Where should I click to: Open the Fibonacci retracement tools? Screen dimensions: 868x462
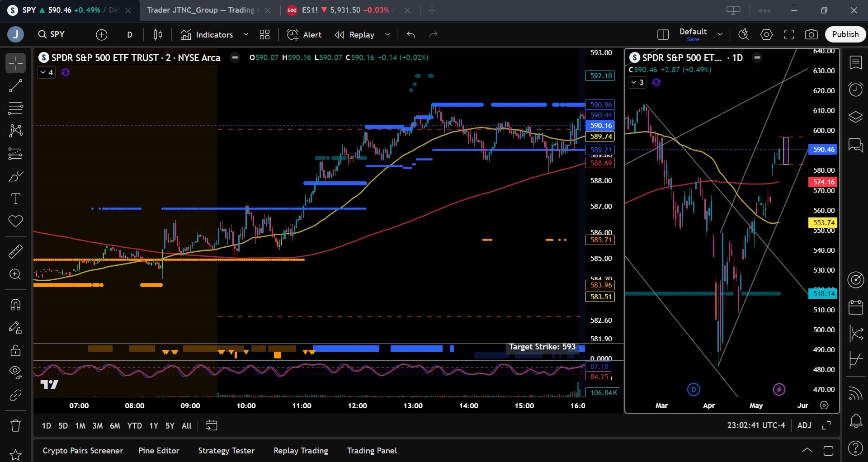pyautogui.click(x=15, y=108)
